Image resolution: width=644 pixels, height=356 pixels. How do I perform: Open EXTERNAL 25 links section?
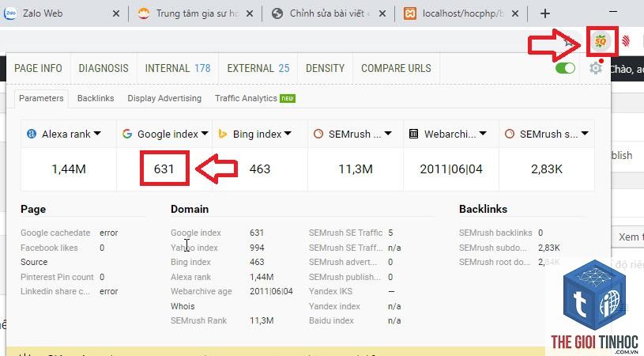pos(258,68)
